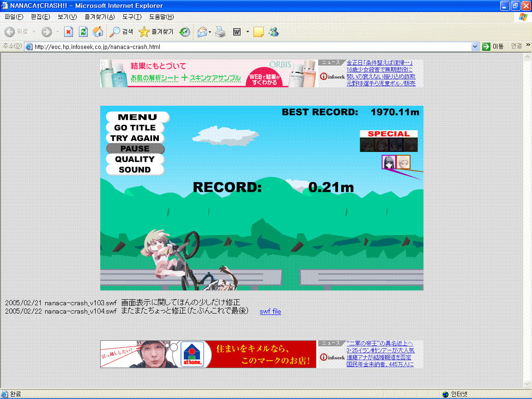Image resolution: width=532 pixels, height=399 pixels.
Task: Click the page vertical scrollbar down arrow
Action: (527, 384)
